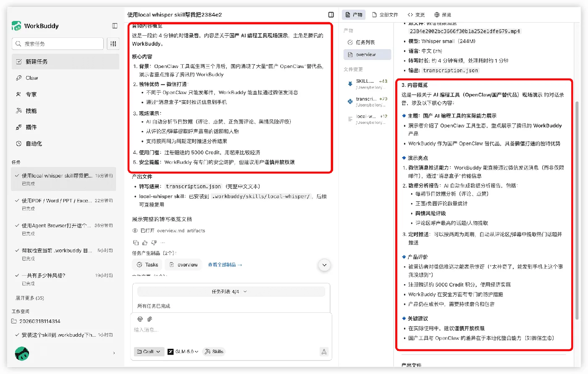Expand the 任务列表 4/4 list
Image resolution: width=588 pixels, height=374 pixels.
[x=231, y=292]
